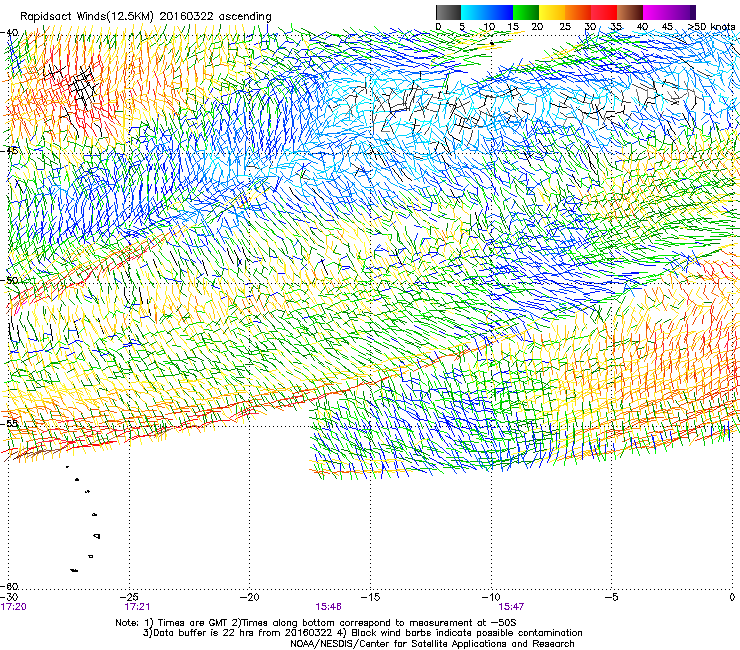Click the yellow 20-25 knots color bar segment
This screenshot has width=740, height=650.
point(552,12)
